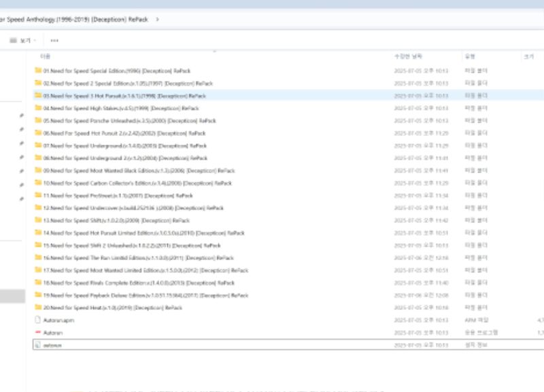Screen dimensions: 544x392
Task: Click the modified date of 20 Heat folder
Action: tap(421, 308)
